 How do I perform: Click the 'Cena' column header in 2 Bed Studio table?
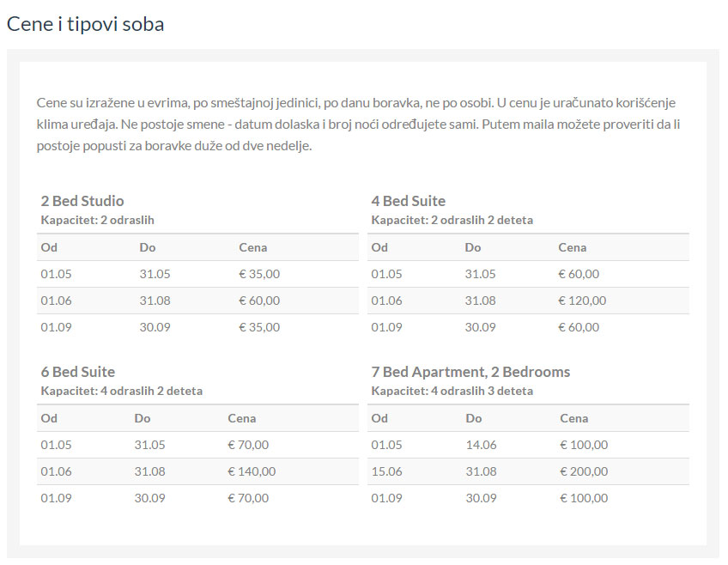pyautogui.click(x=252, y=247)
